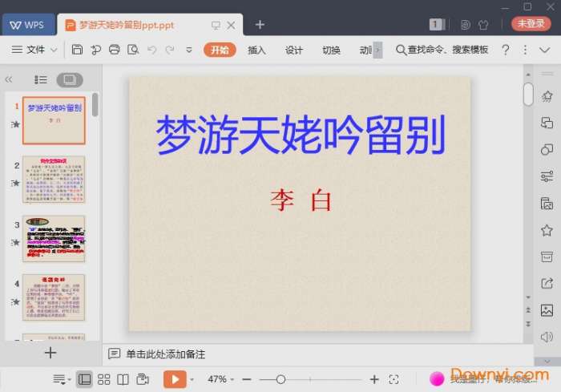The image size is (561, 392).
Task: Click the zoom slider handle
Action: coord(280,379)
